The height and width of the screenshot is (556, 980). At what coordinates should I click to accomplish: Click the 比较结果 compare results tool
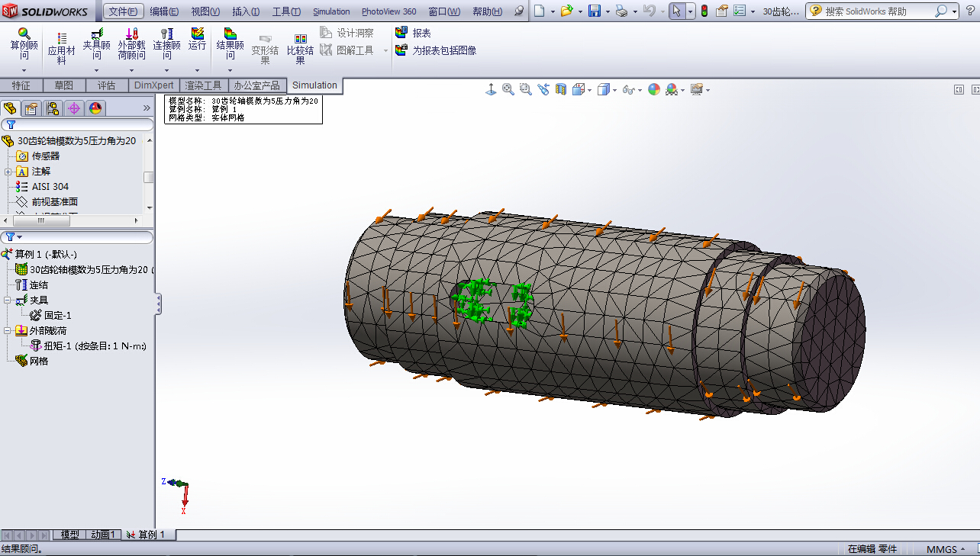pyautogui.click(x=300, y=49)
